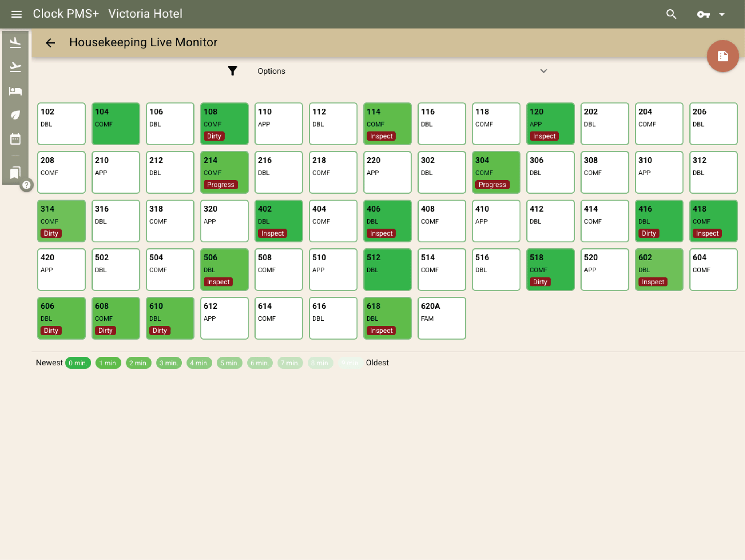Toggle the 6 min legend chip

(x=260, y=362)
